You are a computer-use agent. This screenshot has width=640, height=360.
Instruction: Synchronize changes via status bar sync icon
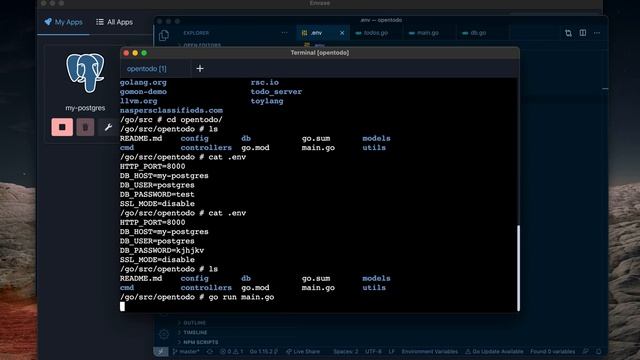(x=210, y=351)
